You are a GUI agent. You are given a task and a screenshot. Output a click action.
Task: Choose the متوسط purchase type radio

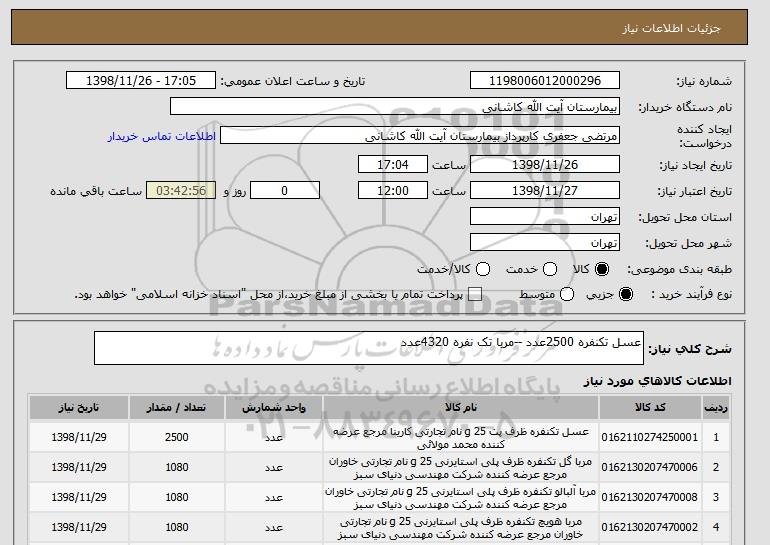pos(567,295)
